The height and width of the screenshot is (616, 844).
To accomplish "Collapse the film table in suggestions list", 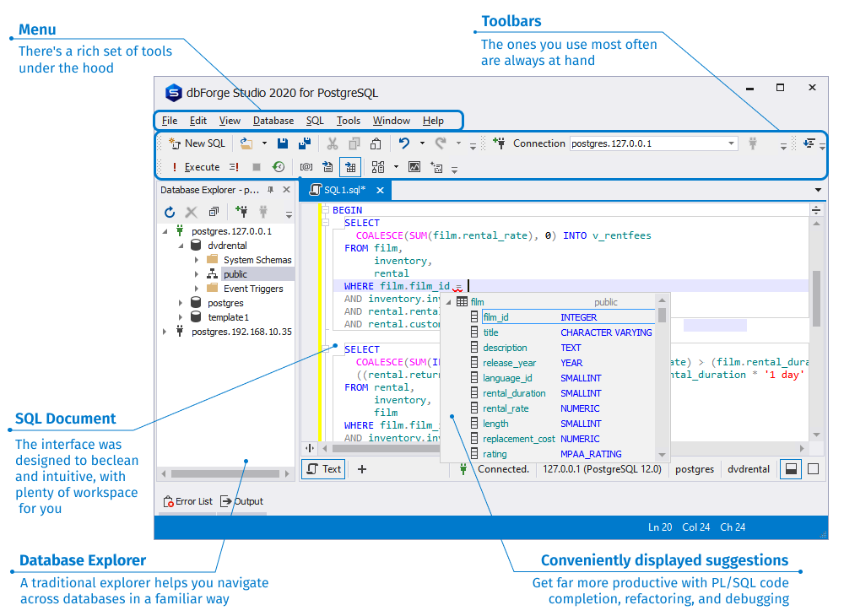I will (x=448, y=302).
